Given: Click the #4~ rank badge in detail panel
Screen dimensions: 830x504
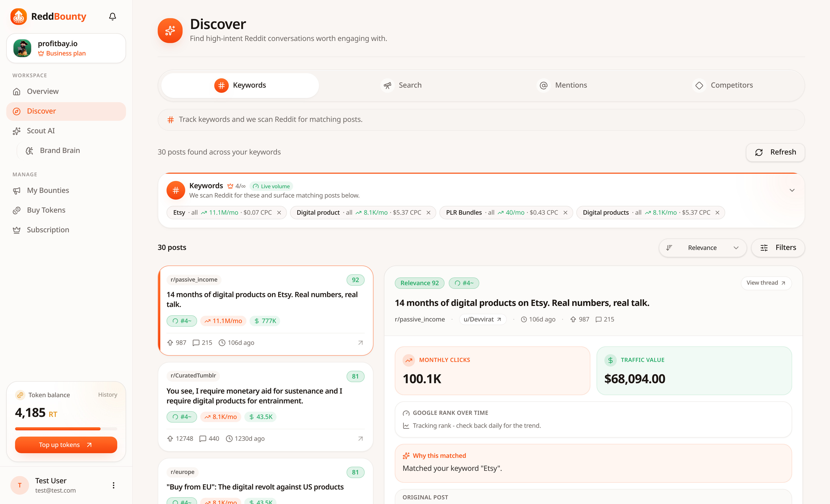Looking at the screenshot, I should point(464,283).
